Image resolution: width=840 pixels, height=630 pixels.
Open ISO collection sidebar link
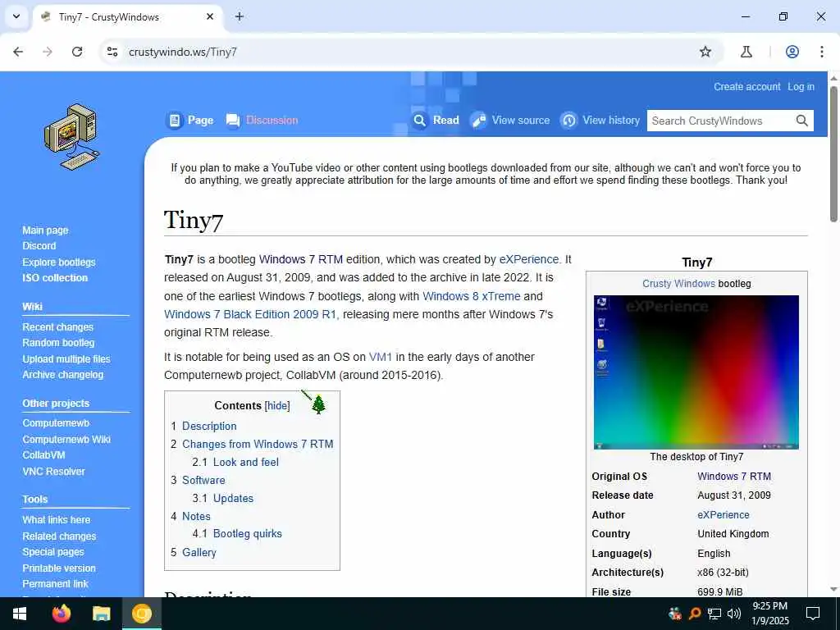click(x=55, y=277)
